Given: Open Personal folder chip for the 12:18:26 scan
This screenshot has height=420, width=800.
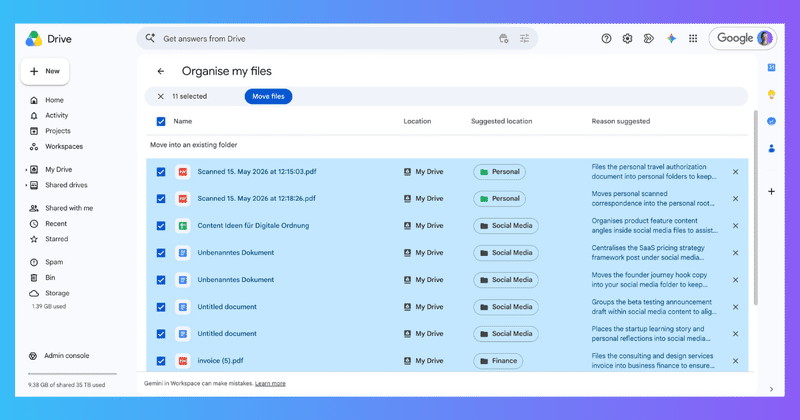Looking at the screenshot, I should pyautogui.click(x=499, y=199).
